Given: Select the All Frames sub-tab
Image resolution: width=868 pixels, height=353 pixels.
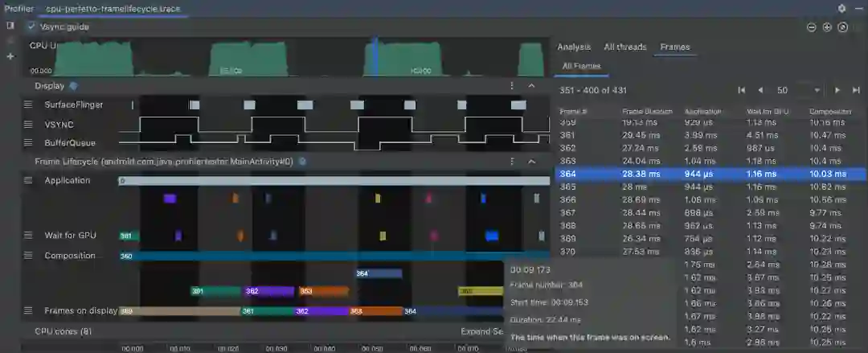Looking at the screenshot, I should pos(581,66).
